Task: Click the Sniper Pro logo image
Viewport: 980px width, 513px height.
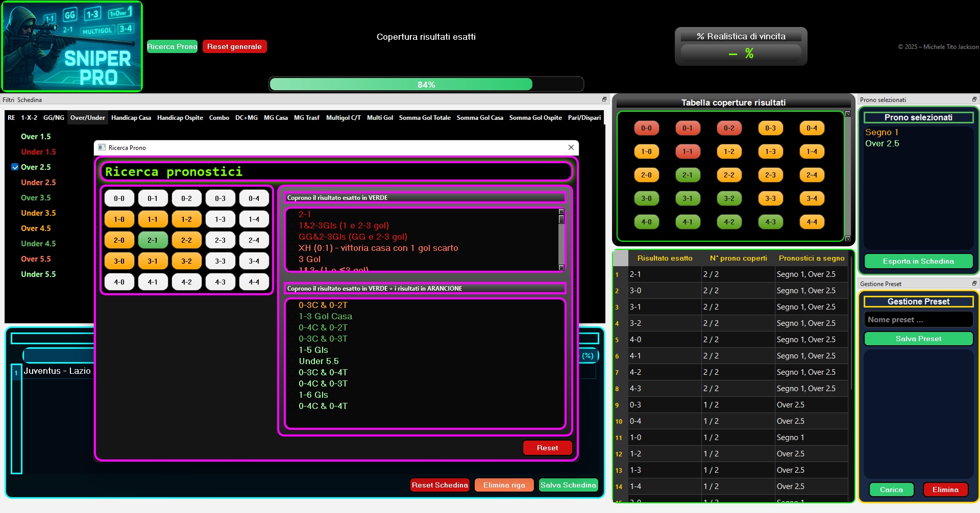Action: coord(72,46)
